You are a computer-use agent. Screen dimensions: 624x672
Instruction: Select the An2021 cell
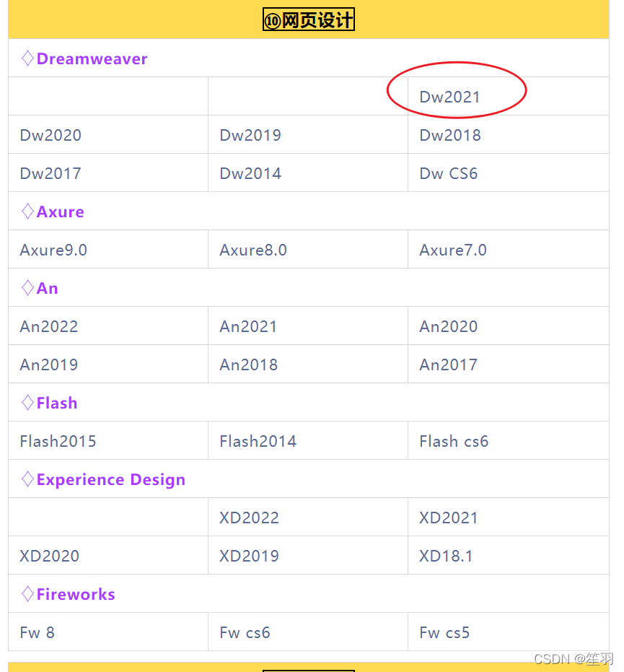(x=248, y=326)
